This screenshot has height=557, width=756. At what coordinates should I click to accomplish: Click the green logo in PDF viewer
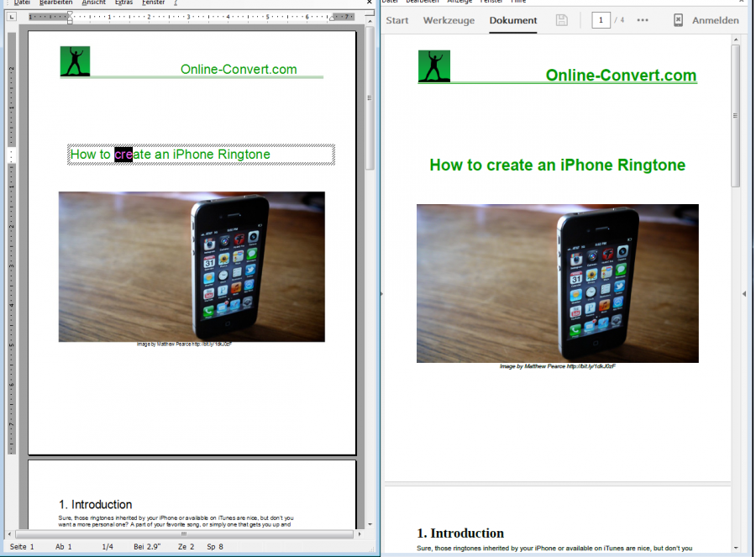click(434, 66)
